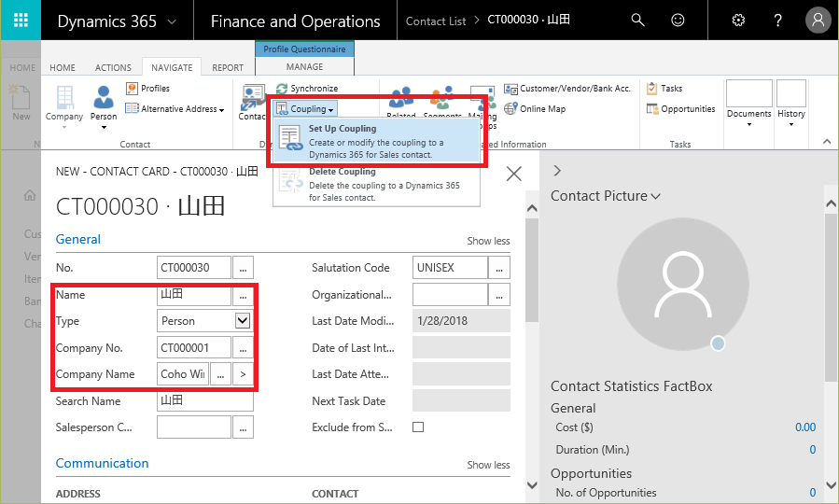839x504 pixels.
Task: Click the FactBox scrollbar down arrow
Action: point(831,485)
